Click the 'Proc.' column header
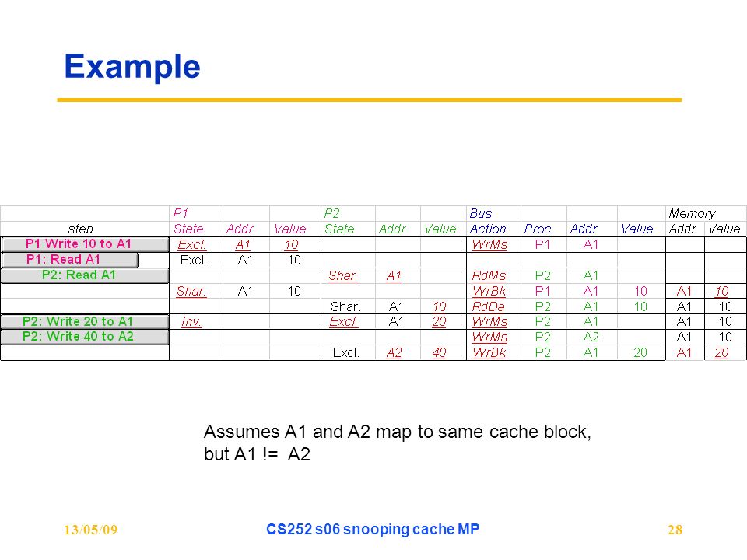Screen dimensions: 747x560 538,229
